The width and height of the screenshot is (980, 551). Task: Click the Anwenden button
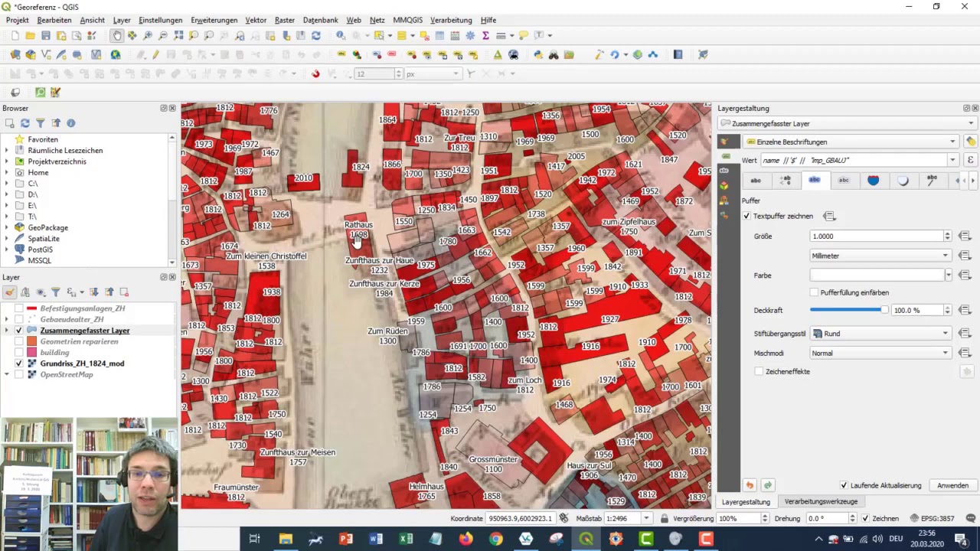coord(952,485)
